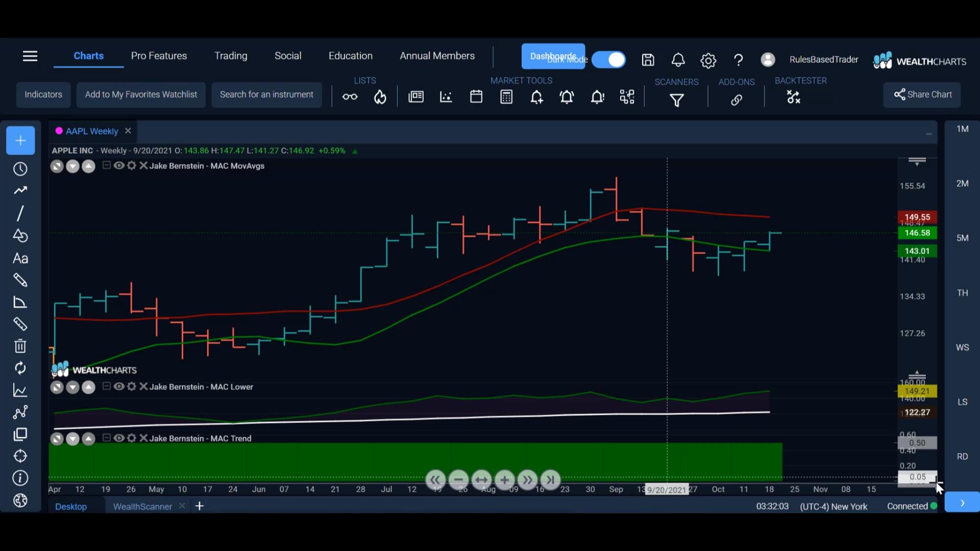This screenshot has height=551, width=980.
Task: Open the hot list flame icon
Action: tap(380, 96)
